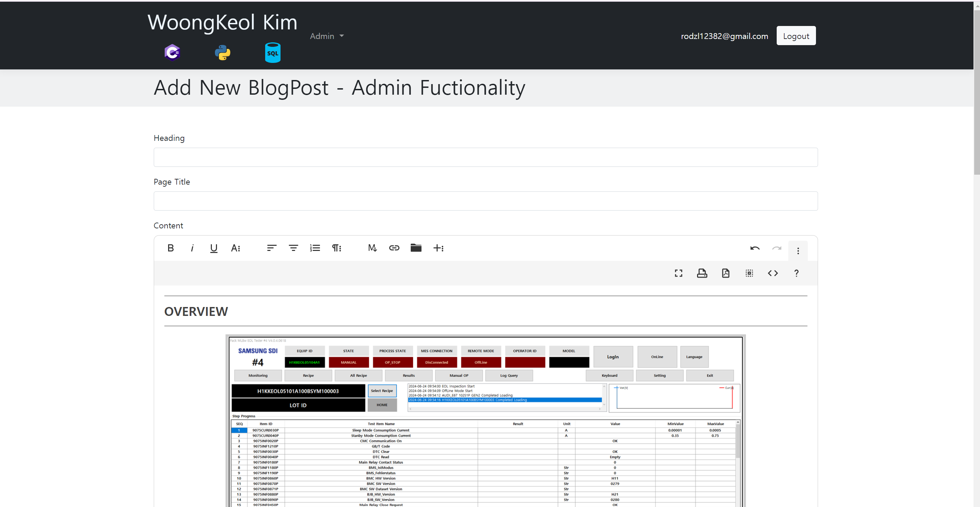Image resolution: width=980 pixels, height=507 pixels.
Task: Open editor help shortcuts
Action: pyautogui.click(x=796, y=273)
